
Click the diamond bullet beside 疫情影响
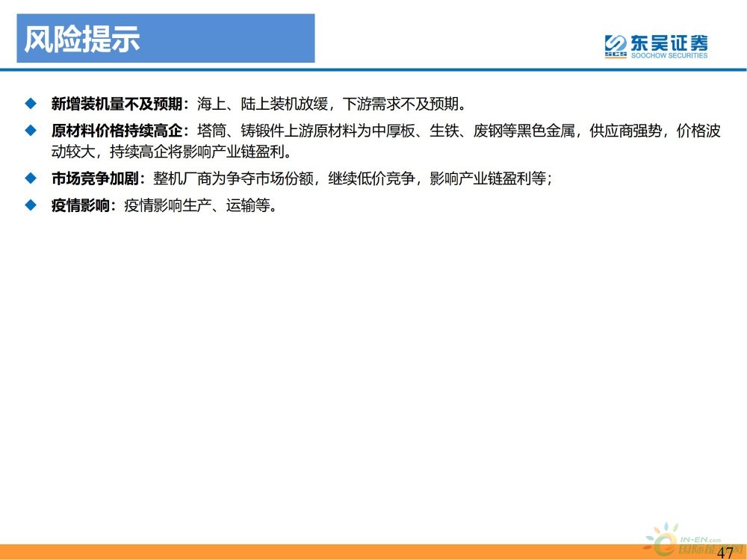(x=31, y=206)
